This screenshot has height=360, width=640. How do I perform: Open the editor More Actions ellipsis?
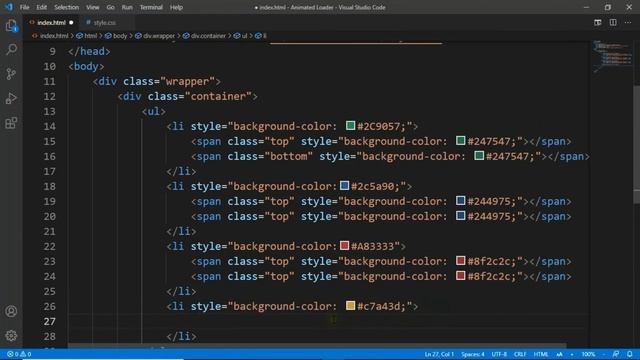click(x=628, y=22)
